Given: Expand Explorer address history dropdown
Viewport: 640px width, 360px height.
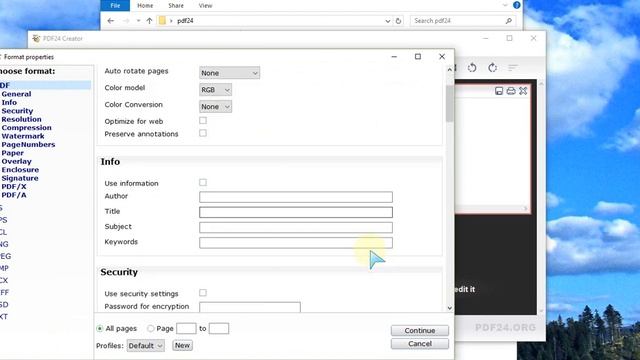Looking at the screenshot, I should 387,21.
